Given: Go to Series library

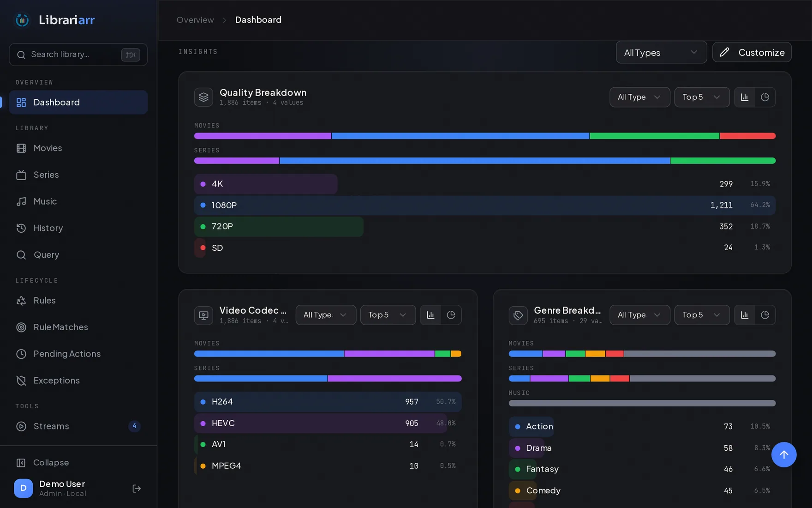Looking at the screenshot, I should click(x=78, y=175).
